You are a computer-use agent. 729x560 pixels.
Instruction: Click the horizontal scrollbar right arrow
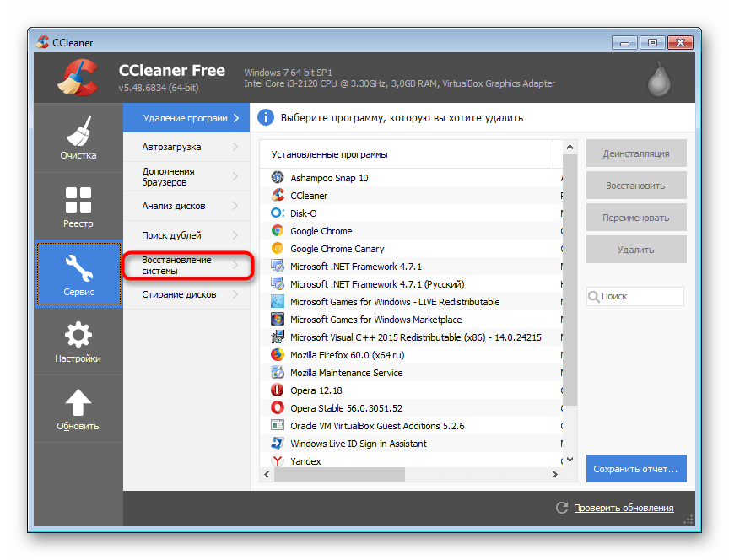(554, 475)
